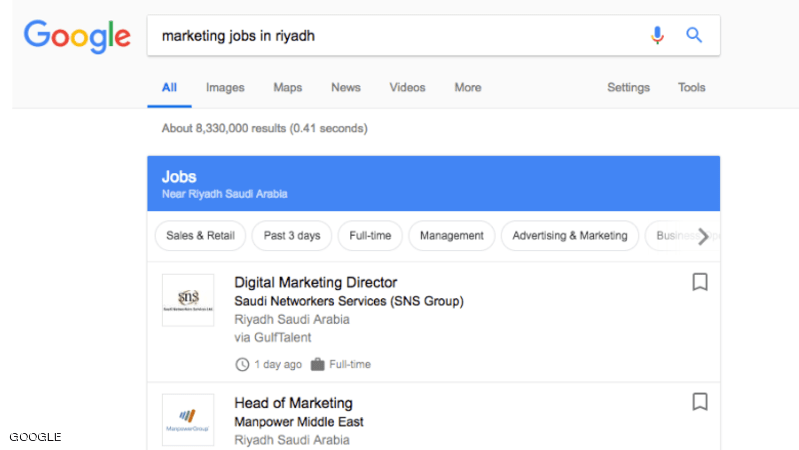Switch to the Videos tab
The image size is (799, 450).
(407, 88)
